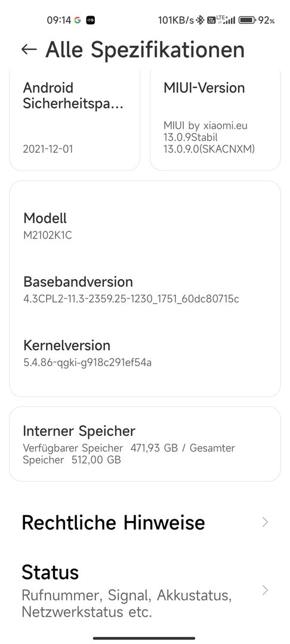290x644 pixels.
Task: Open the Android Sicherheitspatch card
Action: click(75, 120)
